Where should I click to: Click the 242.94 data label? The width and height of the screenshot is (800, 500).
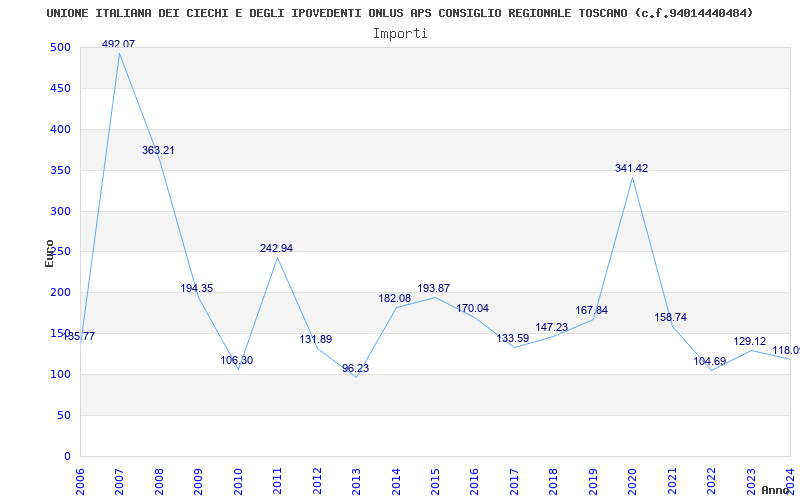277,248
